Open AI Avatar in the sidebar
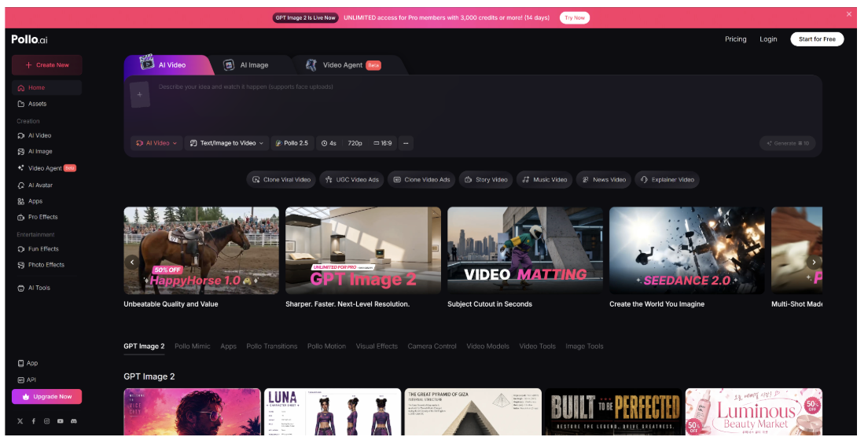Screen dimensions: 868x448 click(x=46, y=185)
